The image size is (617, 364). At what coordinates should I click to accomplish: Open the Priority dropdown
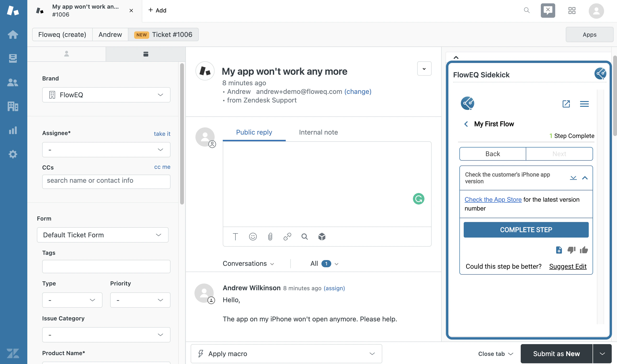(x=140, y=300)
